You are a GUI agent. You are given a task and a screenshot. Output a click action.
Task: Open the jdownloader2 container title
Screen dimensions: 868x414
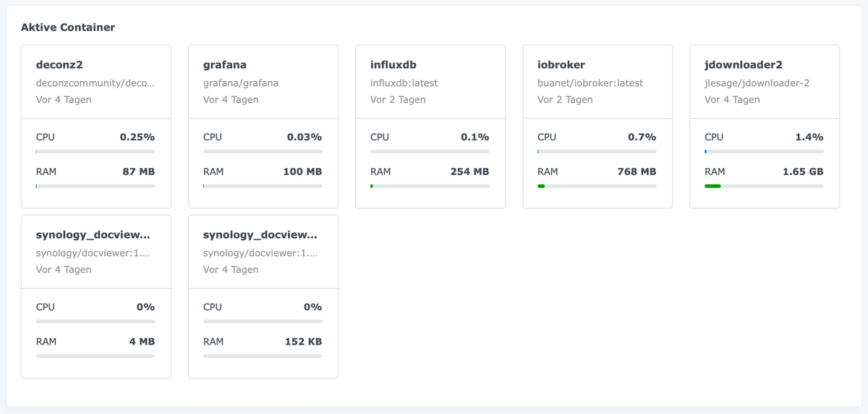pyautogui.click(x=744, y=65)
